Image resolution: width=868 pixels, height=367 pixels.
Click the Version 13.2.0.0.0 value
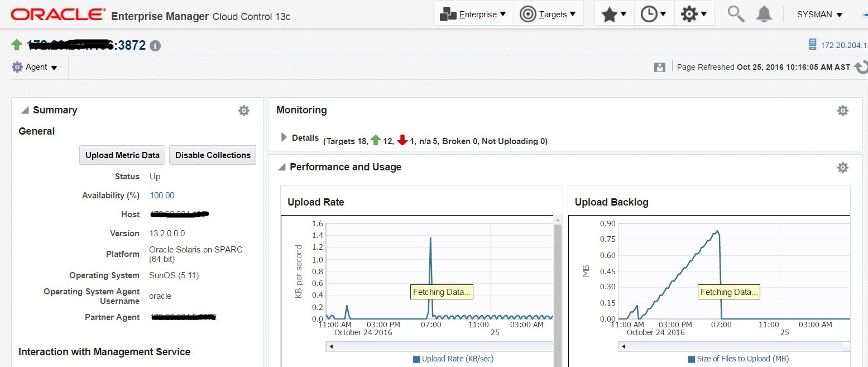coord(167,233)
